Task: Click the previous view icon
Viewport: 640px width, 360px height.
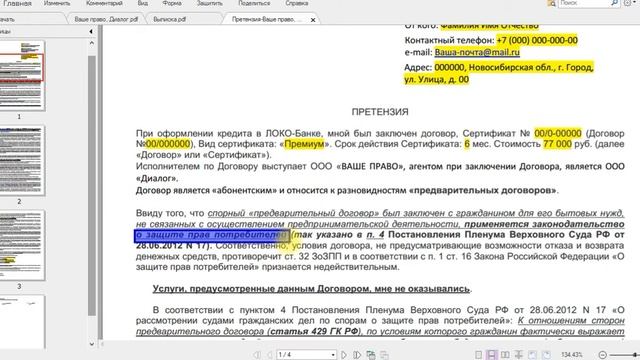Action: tap(371, 355)
